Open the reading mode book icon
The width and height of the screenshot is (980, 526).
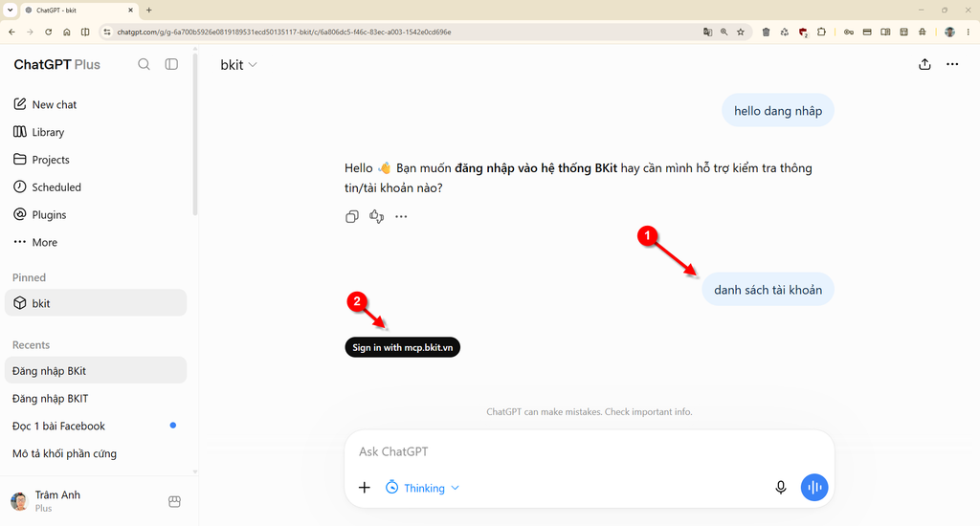click(x=885, y=32)
